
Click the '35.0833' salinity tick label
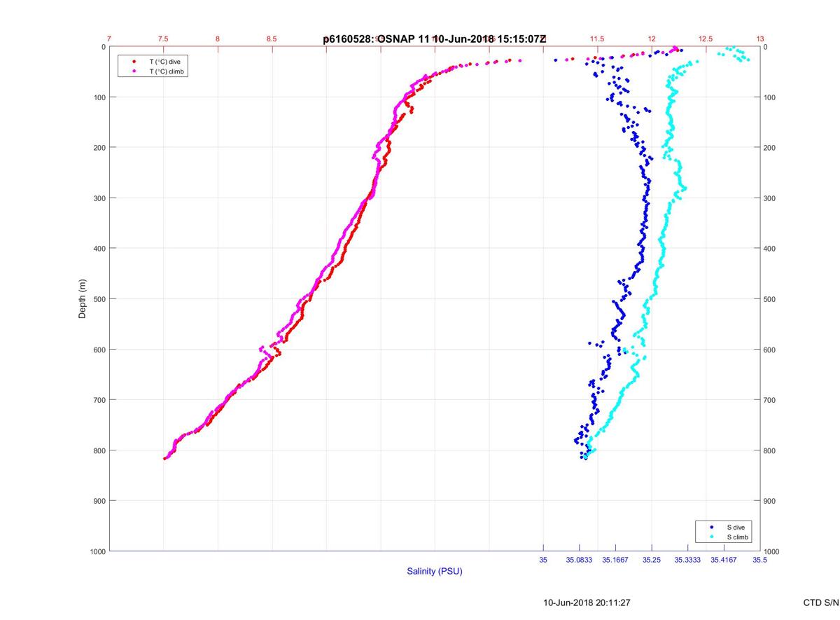click(579, 560)
